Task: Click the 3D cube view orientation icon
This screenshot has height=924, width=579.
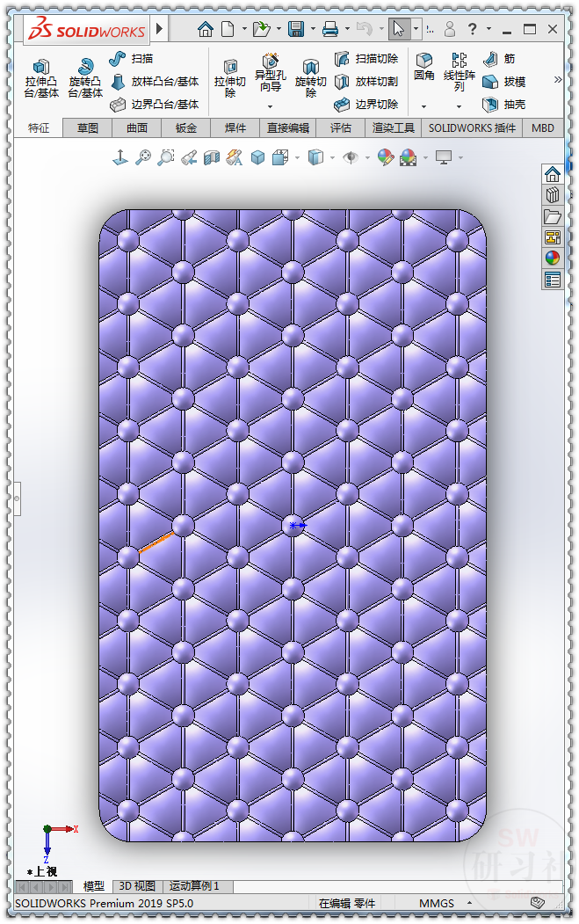Action: [x=257, y=157]
